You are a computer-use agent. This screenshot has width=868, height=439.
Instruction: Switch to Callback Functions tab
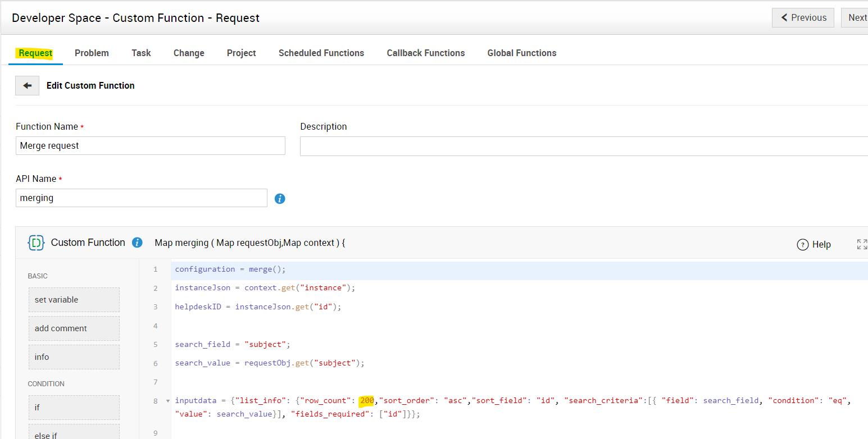click(426, 53)
